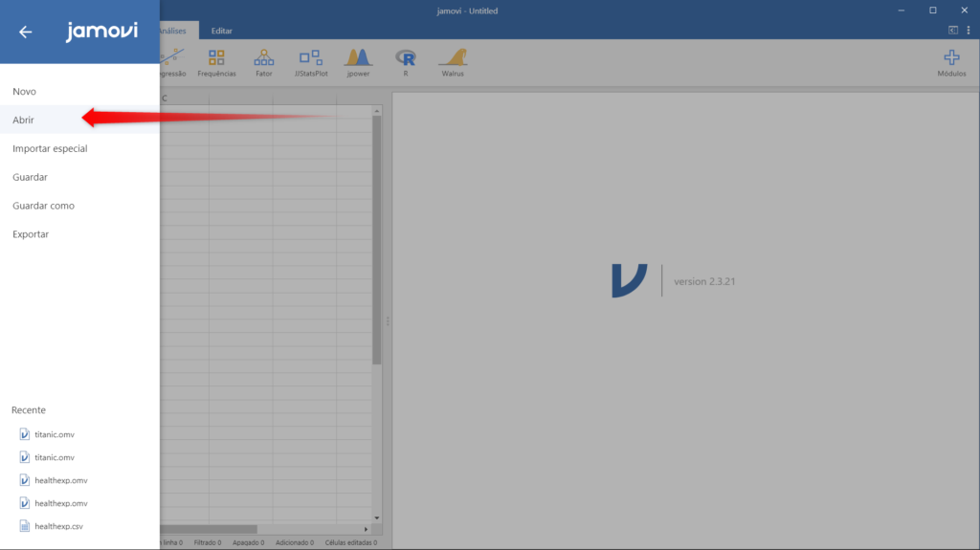Image resolution: width=980 pixels, height=550 pixels.
Task: Open the first recent healthexp.omv file
Action: click(x=60, y=480)
